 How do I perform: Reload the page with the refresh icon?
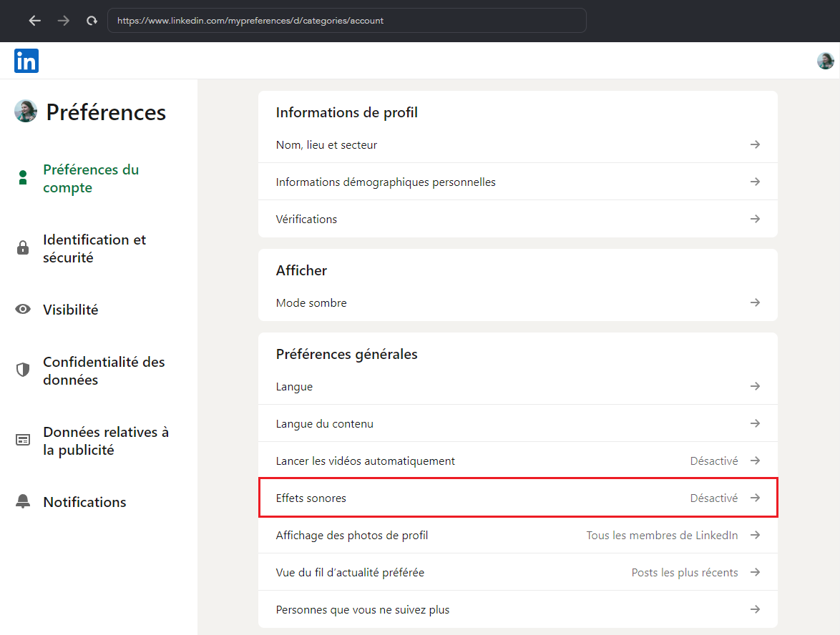[x=92, y=21]
